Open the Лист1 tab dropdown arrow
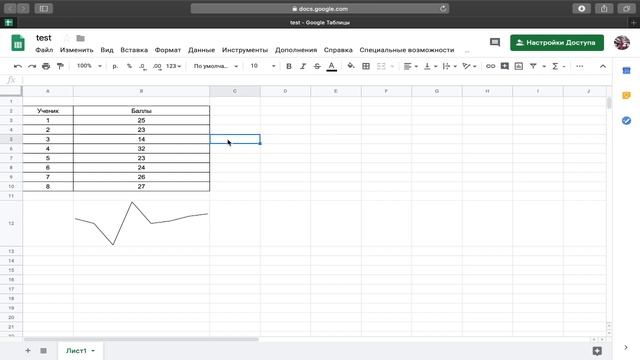This screenshot has height=360, width=640. tap(93, 351)
